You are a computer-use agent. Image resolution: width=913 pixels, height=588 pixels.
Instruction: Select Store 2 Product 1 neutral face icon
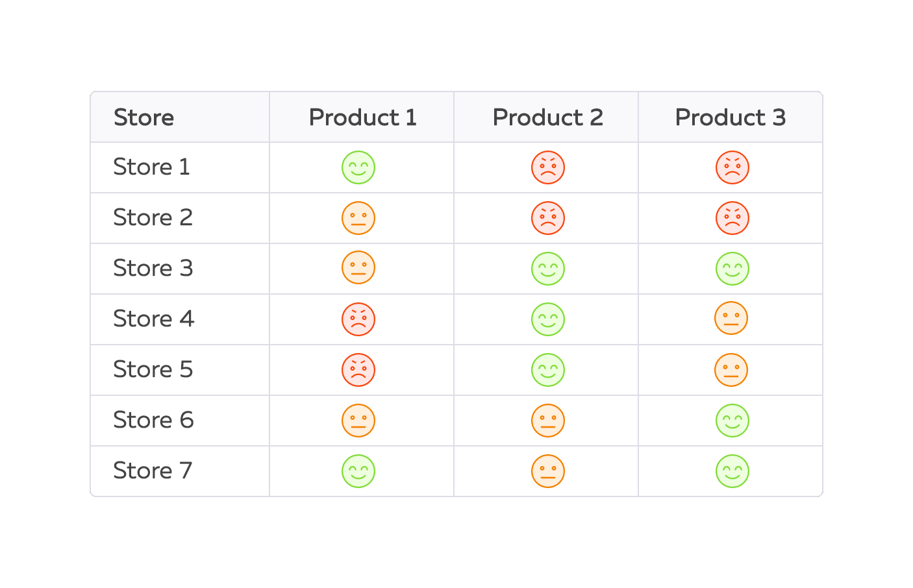pos(358,218)
